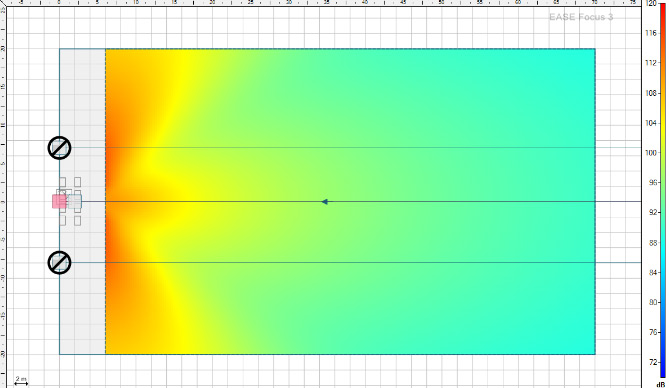Select the topmost right small grey speaker box
This screenshot has width=669, height=388.
[x=77, y=182]
